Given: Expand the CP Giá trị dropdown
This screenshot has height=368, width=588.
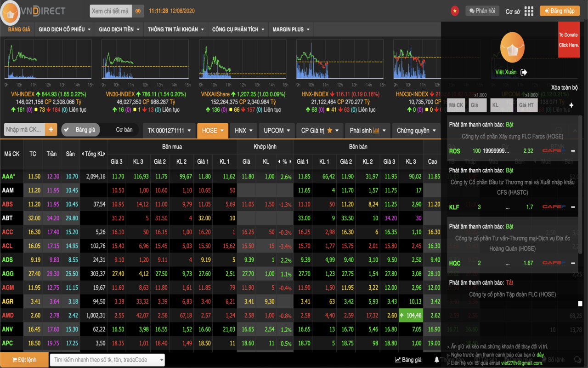Looking at the screenshot, I should point(320,130).
